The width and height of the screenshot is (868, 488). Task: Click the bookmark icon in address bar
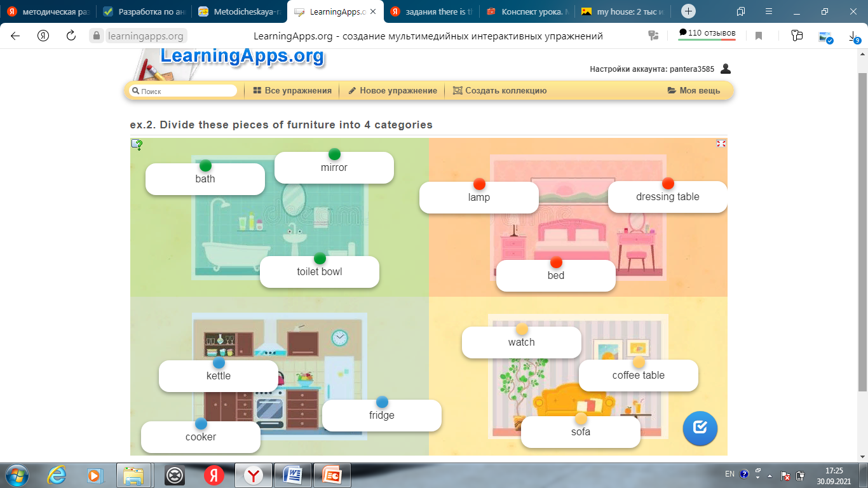tap(759, 36)
